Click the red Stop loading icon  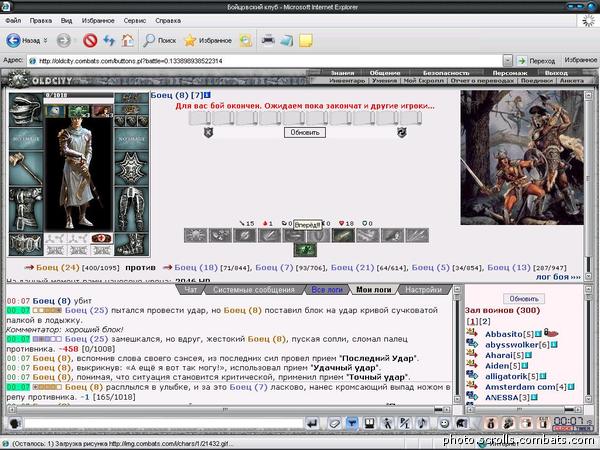pyautogui.click(x=90, y=40)
